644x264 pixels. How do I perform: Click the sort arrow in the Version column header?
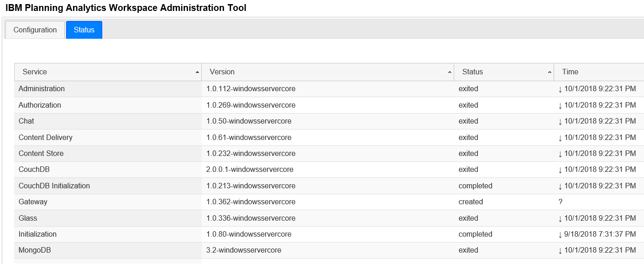pos(450,72)
